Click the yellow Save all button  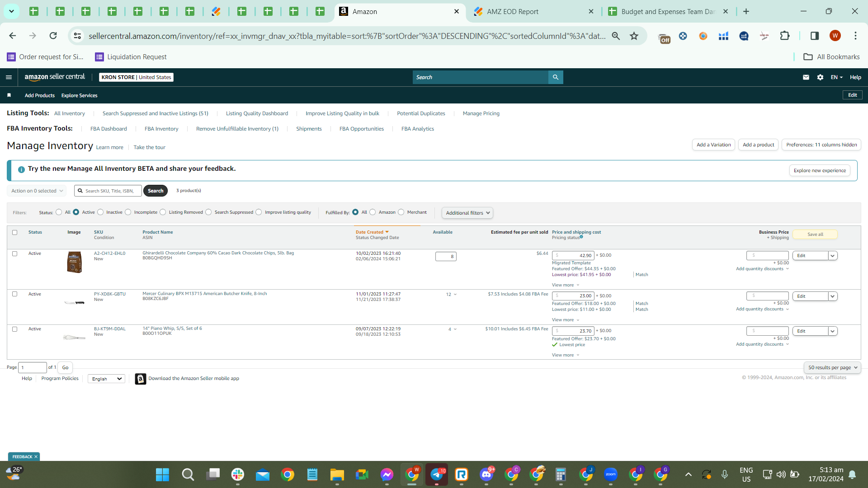click(x=815, y=235)
